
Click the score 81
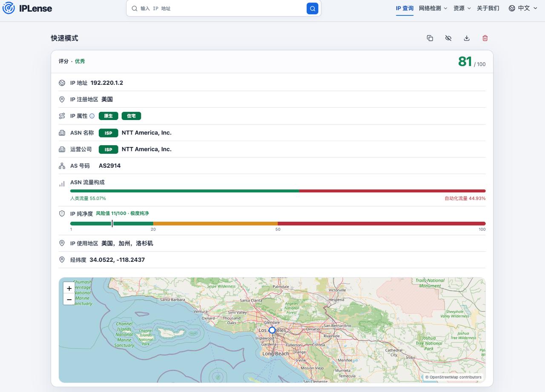point(465,62)
